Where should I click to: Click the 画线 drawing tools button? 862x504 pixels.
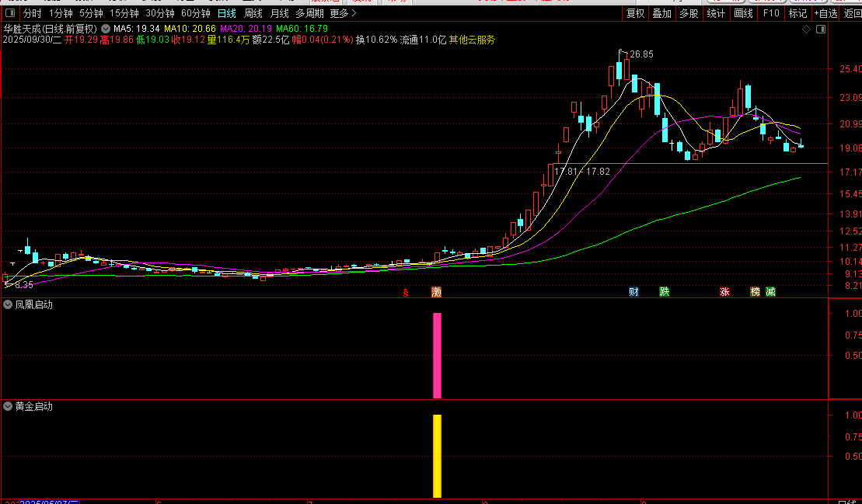[x=743, y=13]
